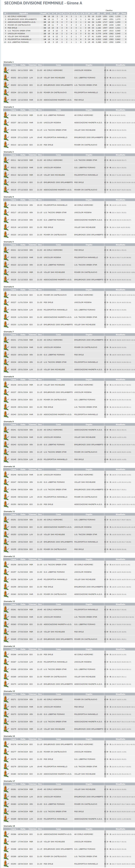
Task: Open match icon for gara 00201
Action: pyautogui.click(x=6, y=70)
